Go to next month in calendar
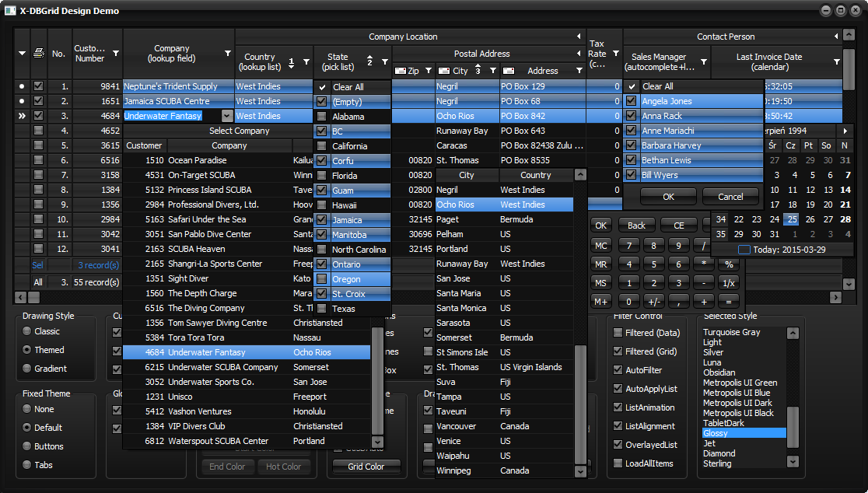Viewport: 868px width, 493px height. coord(845,131)
